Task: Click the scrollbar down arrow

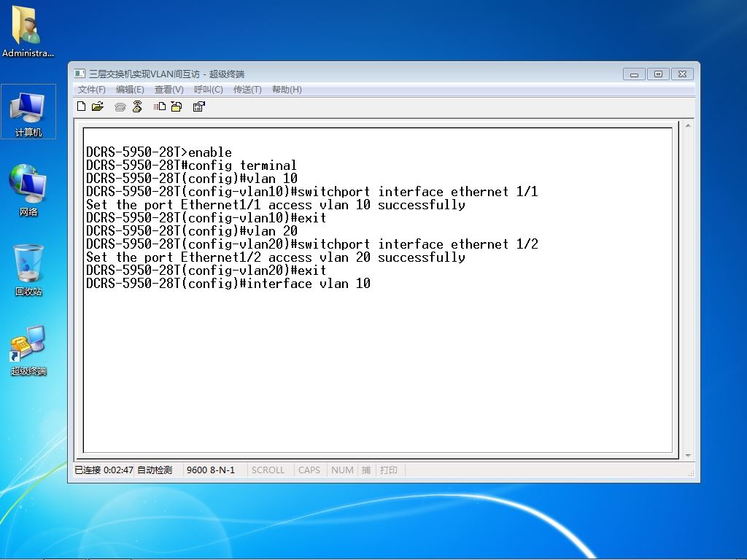Action: tap(688, 456)
